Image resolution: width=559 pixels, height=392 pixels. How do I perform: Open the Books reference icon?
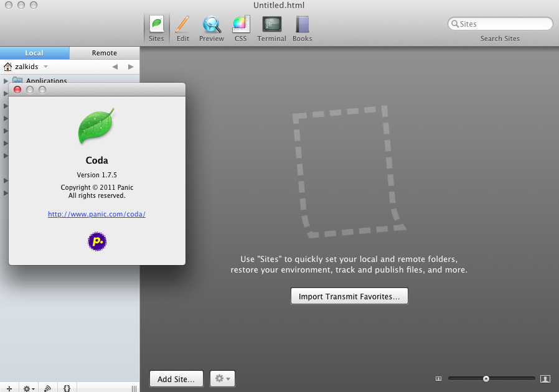click(x=303, y=29)
